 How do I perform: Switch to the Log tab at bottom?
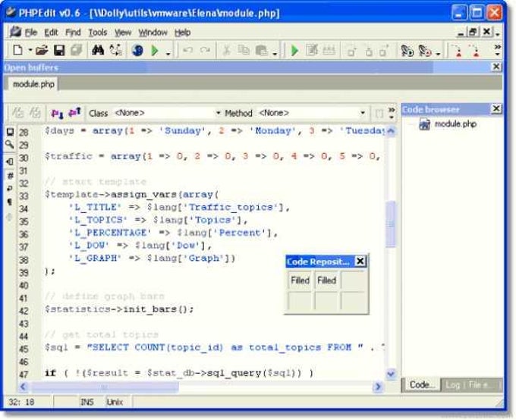(x=453, y=385)
